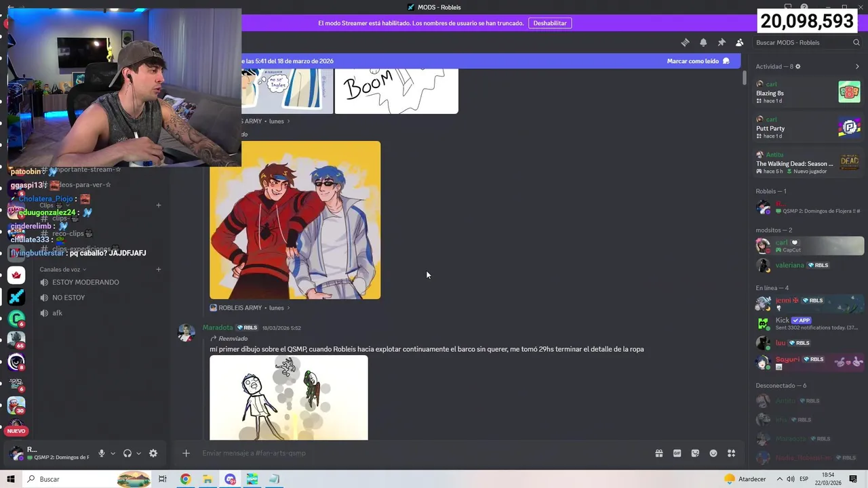Toggle microphone mute
This screenshot has height=488, width=868.
(102, 453)
